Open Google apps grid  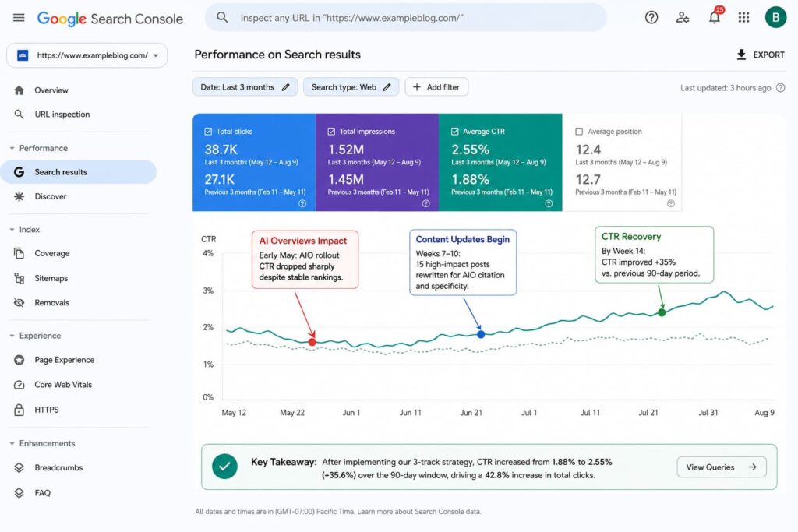(x=743, y=17)
